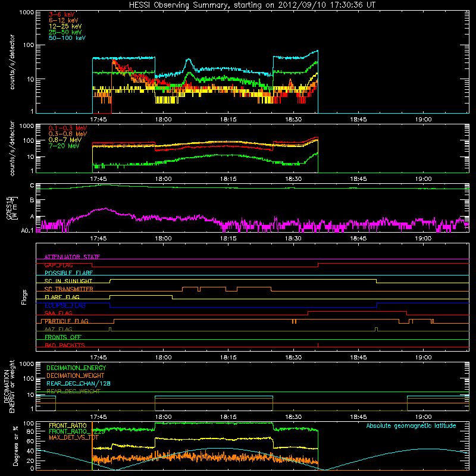Viewport: 476px width, 476px height.
Task: Click the Flags vertical axis title
Action: click(24, 297)
